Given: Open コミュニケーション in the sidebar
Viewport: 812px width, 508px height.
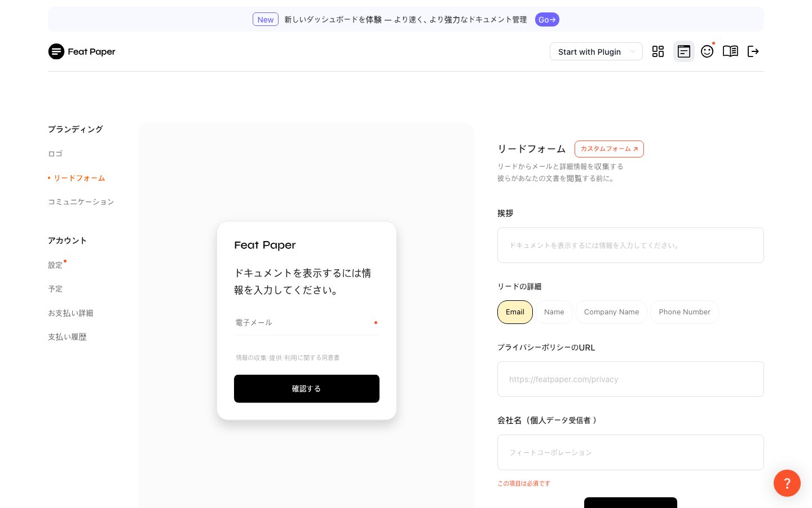Looking at the screenshot, I should (x=81, y=202).
